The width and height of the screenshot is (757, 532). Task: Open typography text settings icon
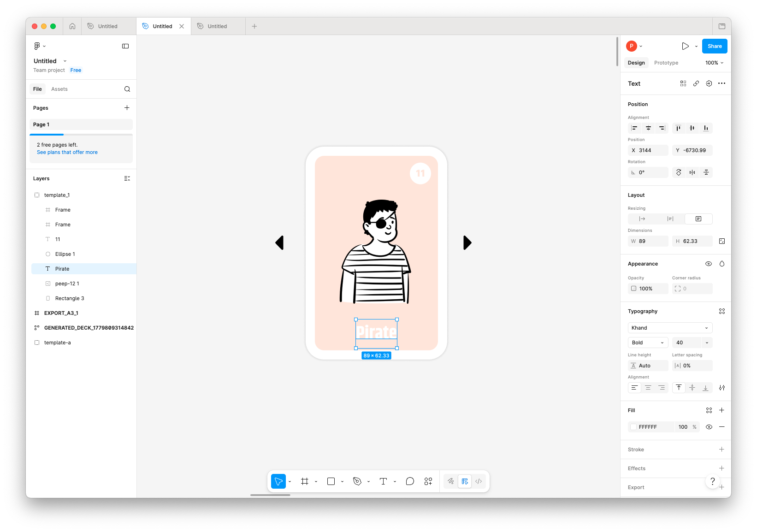click(722, 388)
